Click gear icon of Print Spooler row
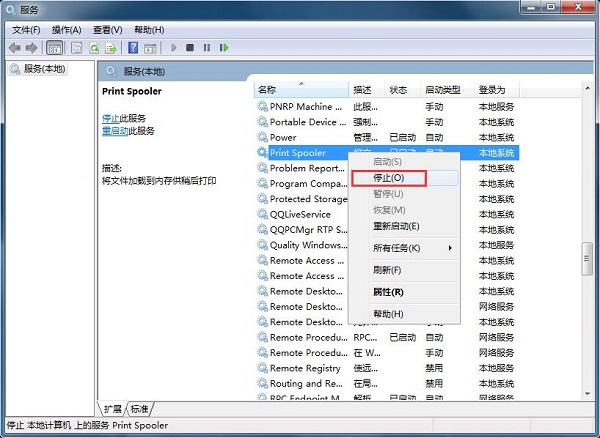The image size is (600, 438). (262, 152)
